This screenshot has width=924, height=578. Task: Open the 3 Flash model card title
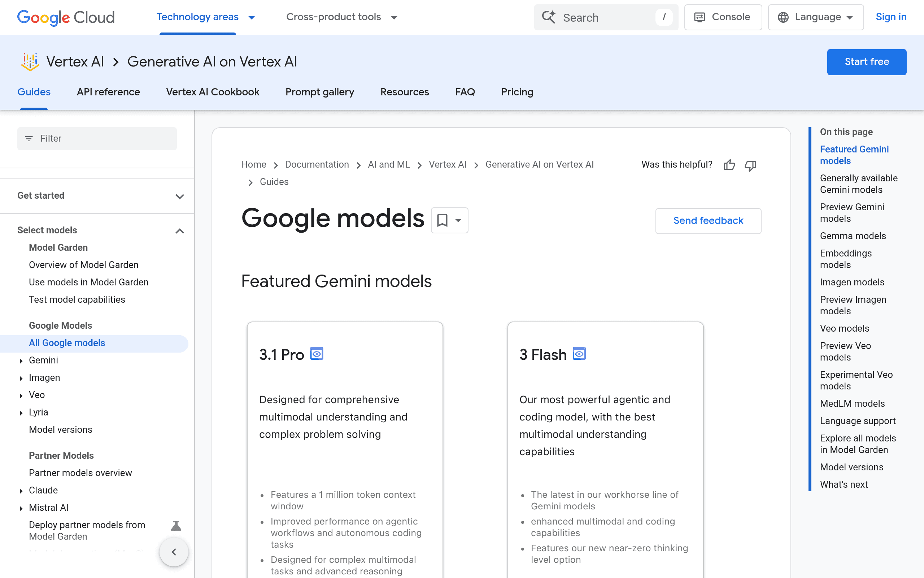click(543, 355)
